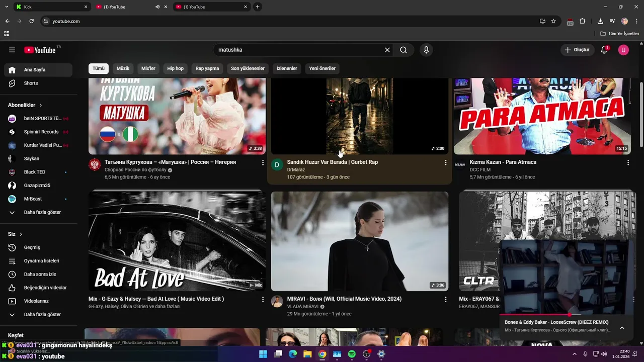This screenshot has height=362, width=644.
Task: Open the MrBeast subscription channel
Action: click(x=38, y=199)
